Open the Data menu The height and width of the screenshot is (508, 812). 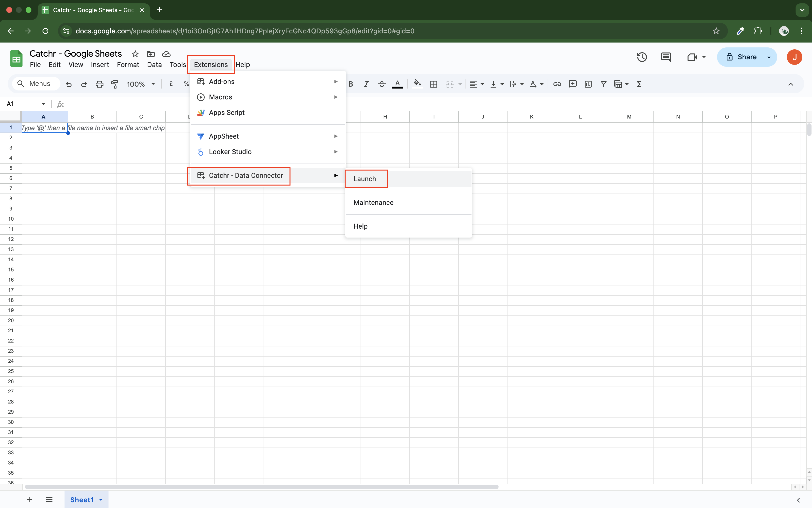(x=154, y=65)
